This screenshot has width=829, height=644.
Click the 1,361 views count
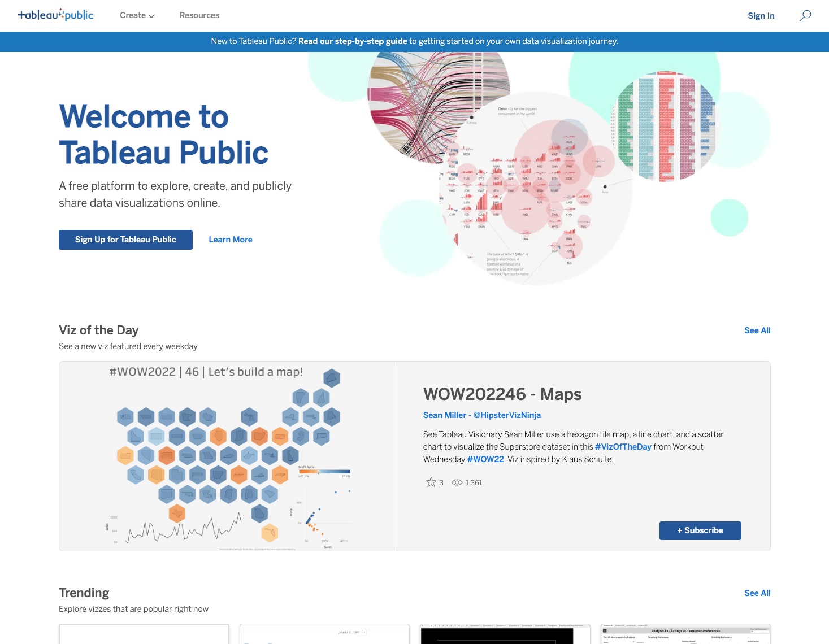[x=474, y=483]
